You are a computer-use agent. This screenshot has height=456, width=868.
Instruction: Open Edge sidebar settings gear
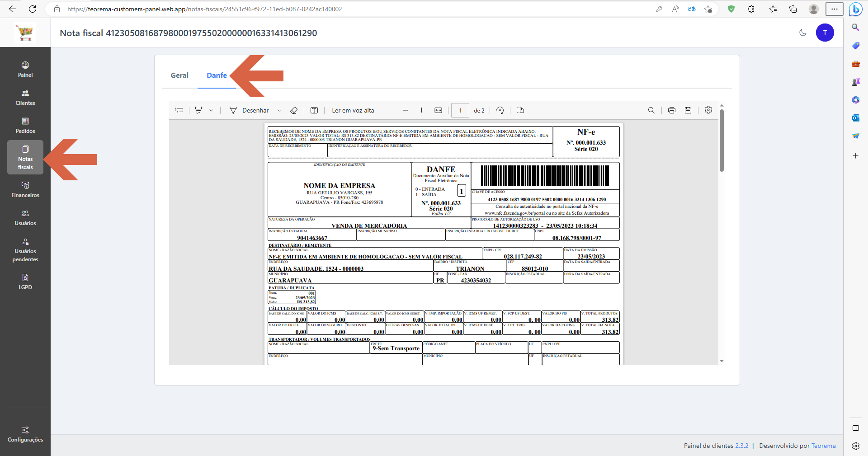pyautogui.click(x=855, y=446)
